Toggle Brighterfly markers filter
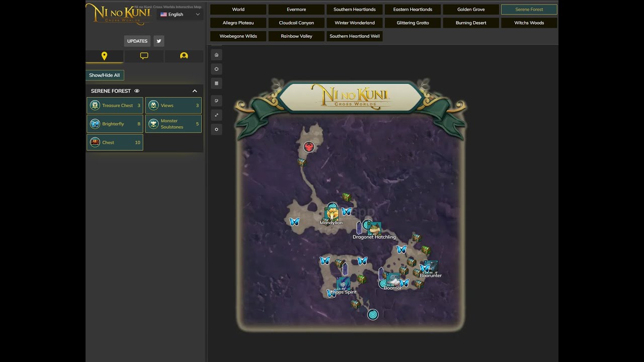Screen dimensions: 644x362 (115, 124)
